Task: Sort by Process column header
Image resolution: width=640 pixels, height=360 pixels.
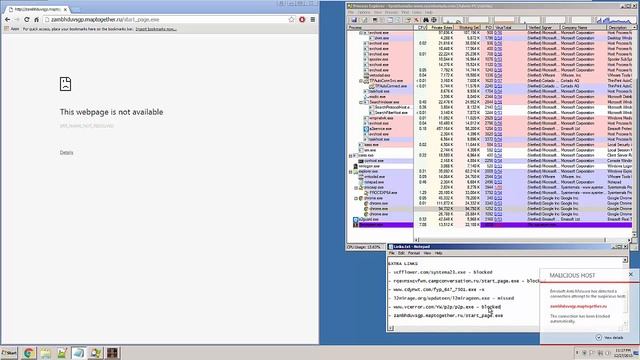Action: click(380, 27)
